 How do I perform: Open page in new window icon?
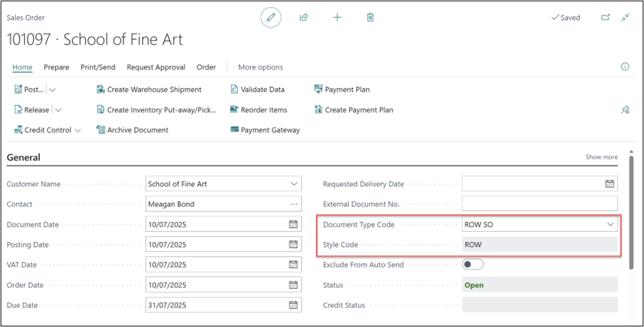(606, 18)
